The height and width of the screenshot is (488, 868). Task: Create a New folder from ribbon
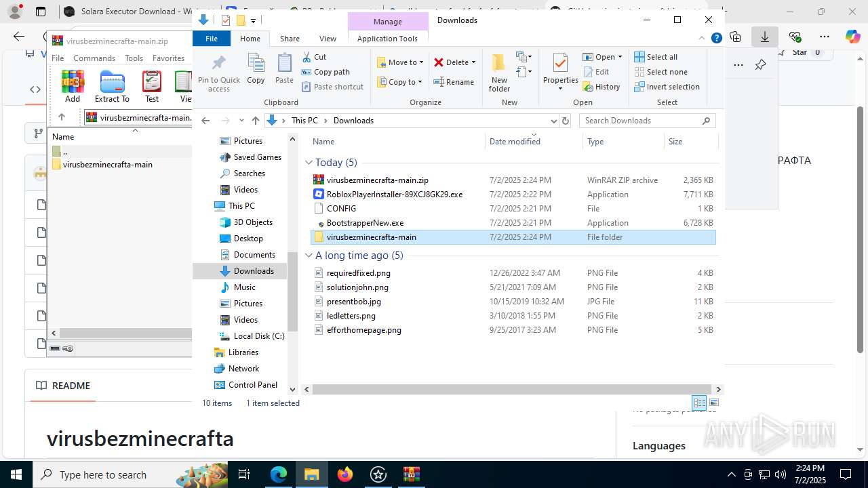[499, 73]
